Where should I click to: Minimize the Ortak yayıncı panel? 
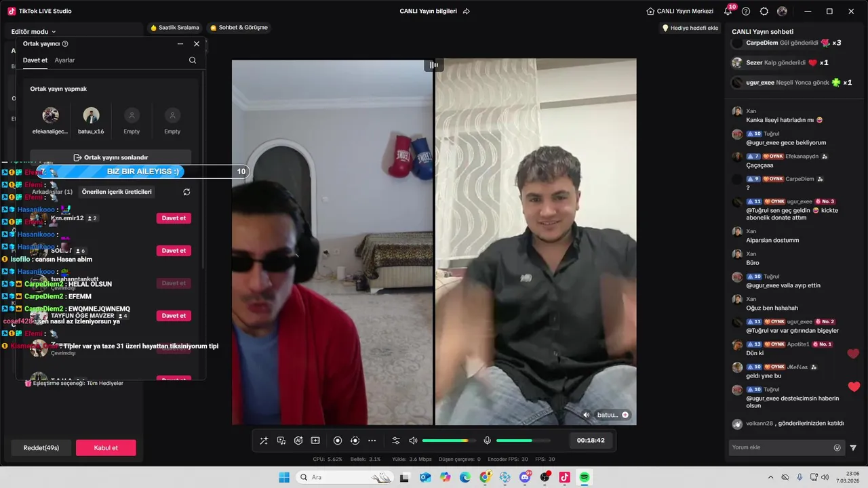(x=180, y=43)
